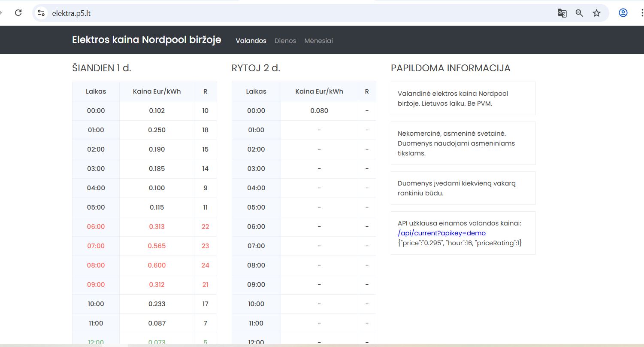Switch to the Mėnesiai tab
Viewport: 644px width, 347px height.
point(318,41)
